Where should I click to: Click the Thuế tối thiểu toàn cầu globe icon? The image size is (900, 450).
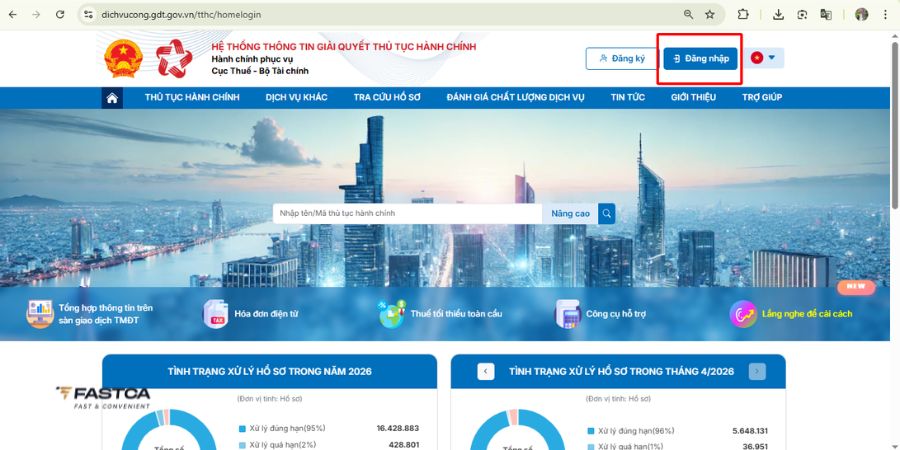click(392, 314)
